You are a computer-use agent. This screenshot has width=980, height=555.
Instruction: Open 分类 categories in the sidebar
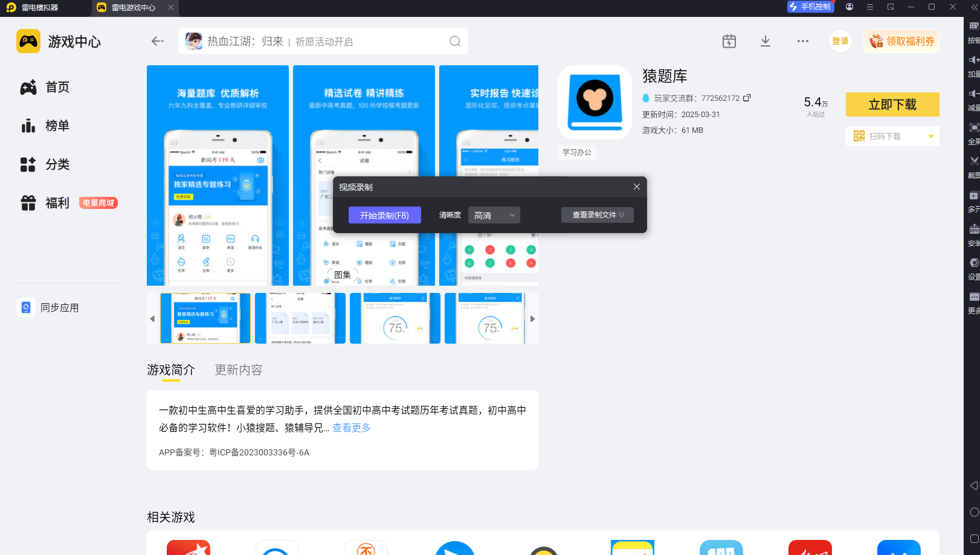tap(45, 164)
